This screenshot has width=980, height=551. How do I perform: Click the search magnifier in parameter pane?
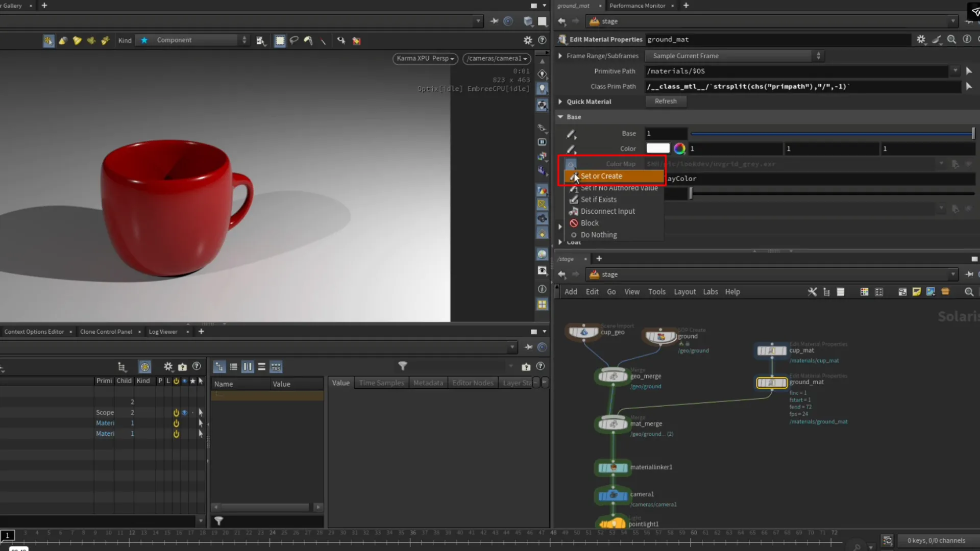951,39
